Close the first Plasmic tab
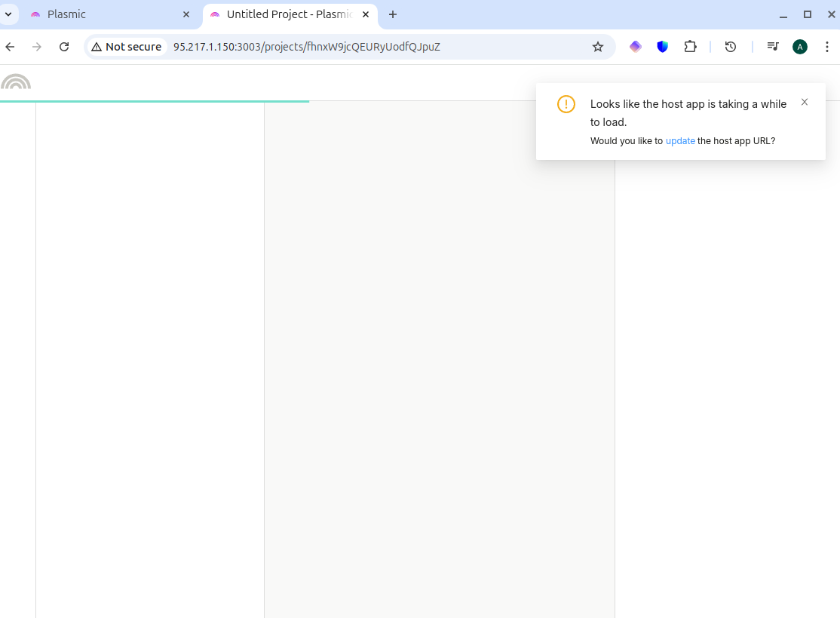 coord(186,14)
